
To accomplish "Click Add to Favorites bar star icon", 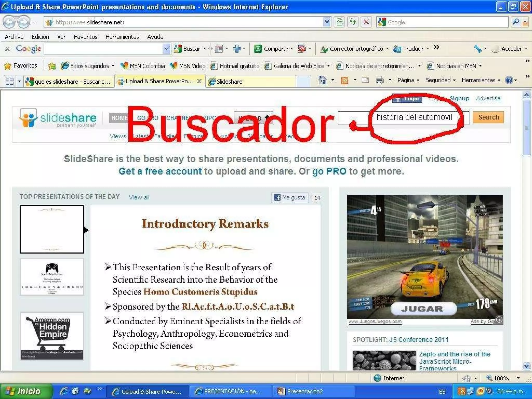I will 52,66.
